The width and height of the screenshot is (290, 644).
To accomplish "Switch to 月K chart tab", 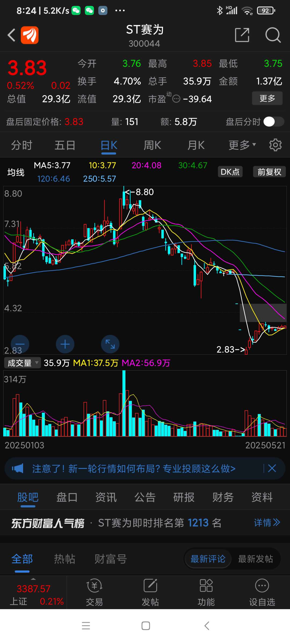I will 196,145.
